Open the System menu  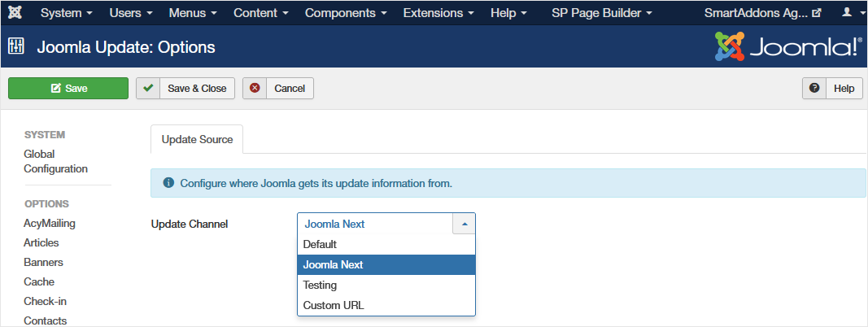coord(67,12)
